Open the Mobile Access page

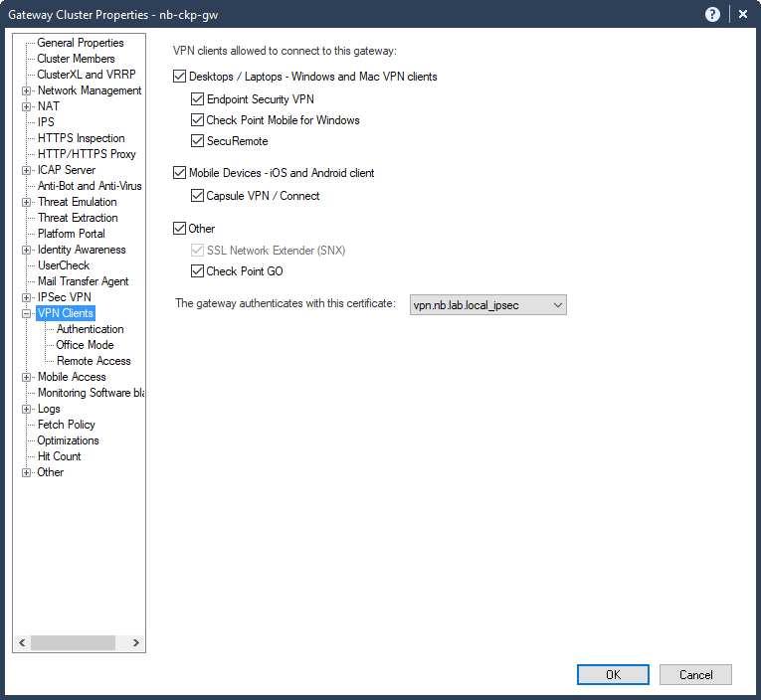[x=72, y=377]
